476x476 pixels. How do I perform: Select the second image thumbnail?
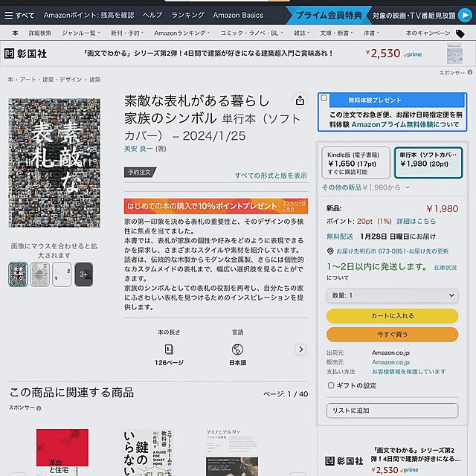click(x=39, y=274)
